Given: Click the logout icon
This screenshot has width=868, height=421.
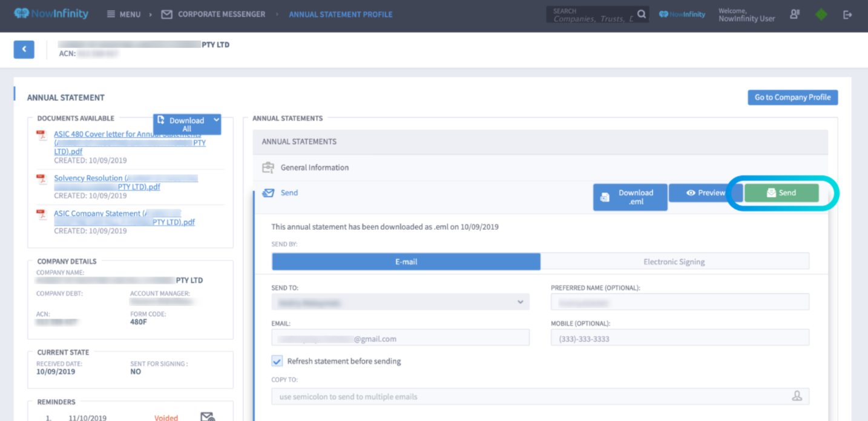Looking at the screenshot, I should pyautogui.click(x=847, y=14).
